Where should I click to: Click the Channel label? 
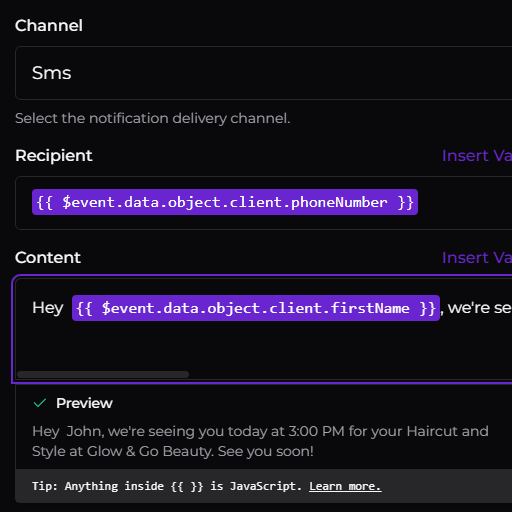tap(49, 26)
